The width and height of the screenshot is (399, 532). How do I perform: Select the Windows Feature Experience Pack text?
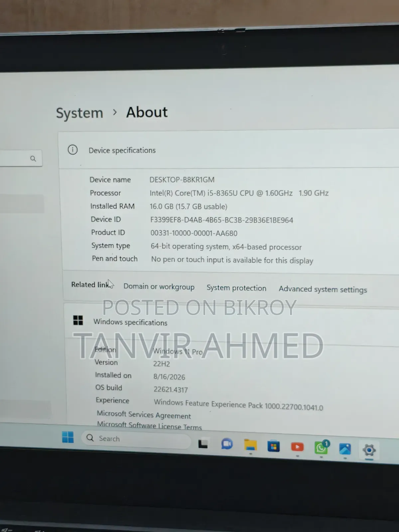click(x=238, y=405)
